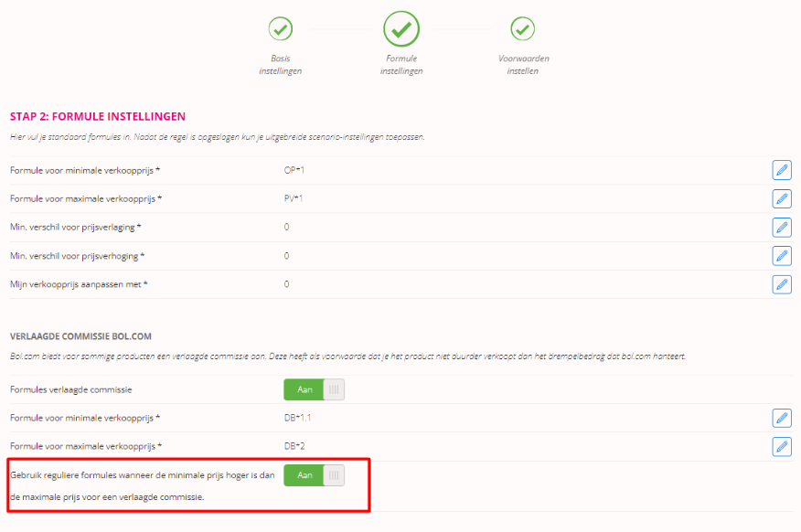
Task: Toggle Formules verlaagde commissie switch off
Action: (314, 389)
